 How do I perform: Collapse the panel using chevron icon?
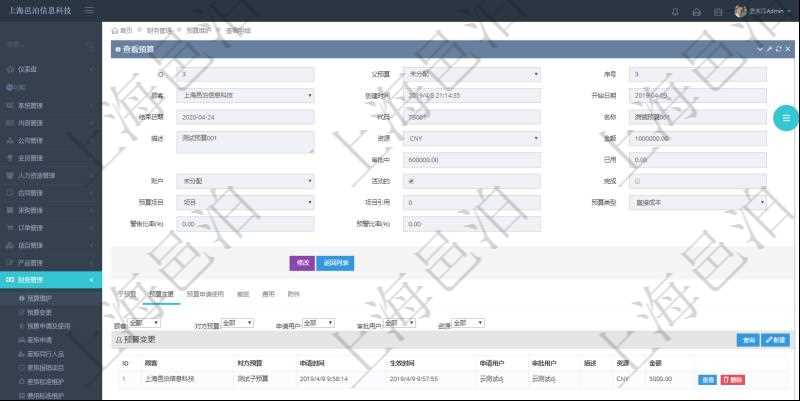coord(760,48)
